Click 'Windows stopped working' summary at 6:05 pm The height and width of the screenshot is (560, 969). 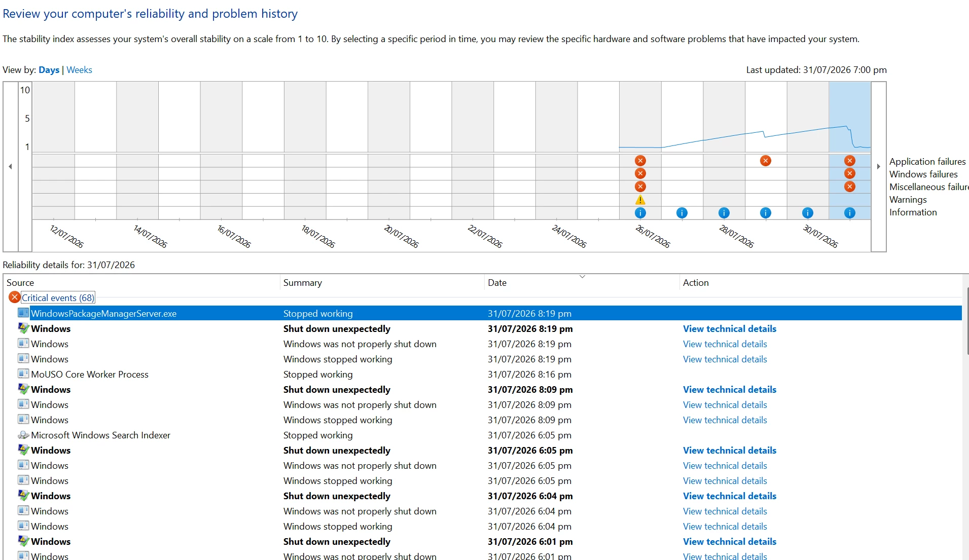(338, 480)
